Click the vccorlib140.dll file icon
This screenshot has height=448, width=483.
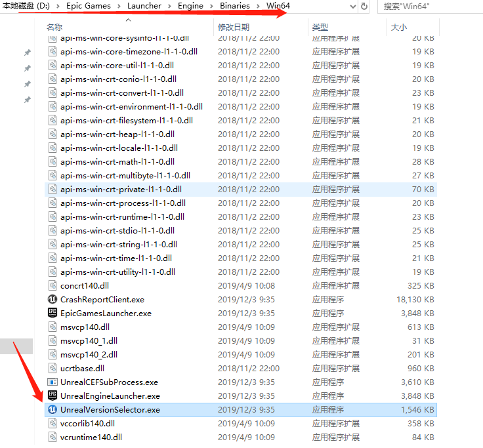(x=52, y=423)
